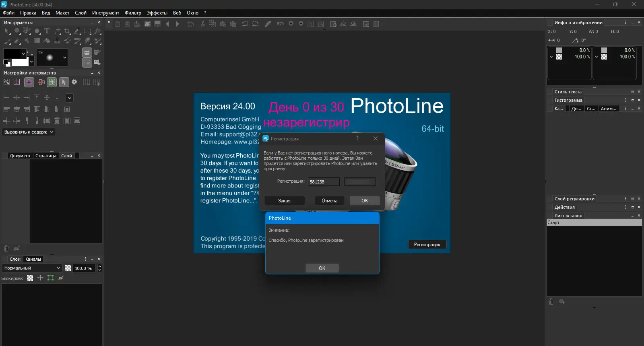Image resolution: width=644 pixels, height=346 pixels.
Task: Open the Эффекты menu
Action: pos(157,13)
